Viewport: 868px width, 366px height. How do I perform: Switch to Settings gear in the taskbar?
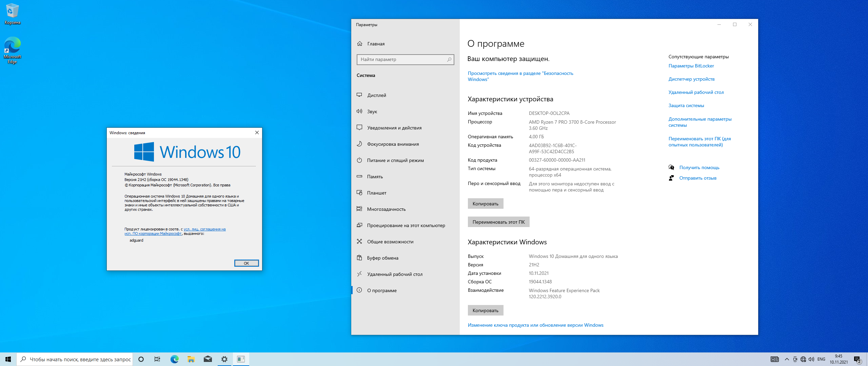pos(224,359)
